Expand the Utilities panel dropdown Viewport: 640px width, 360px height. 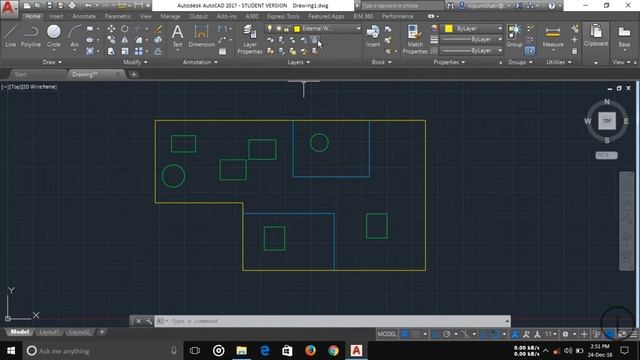pos(559,62)
